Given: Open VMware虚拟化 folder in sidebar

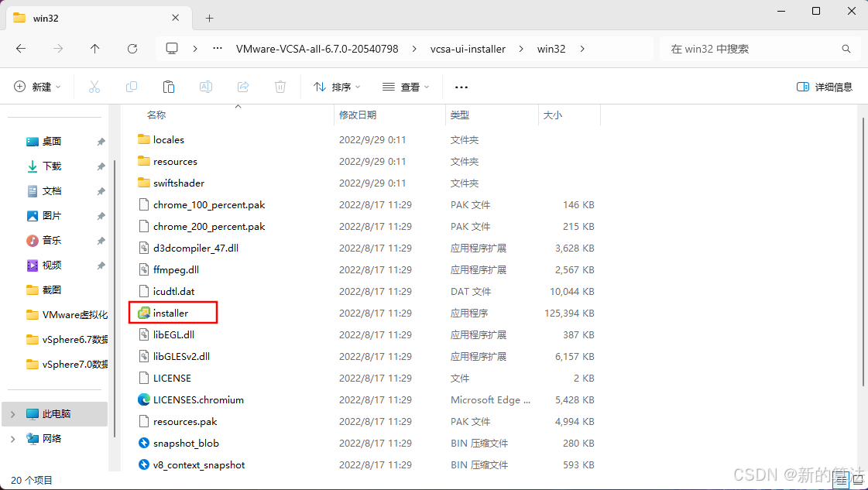Looking at the screenshot, I should (67, 315).
